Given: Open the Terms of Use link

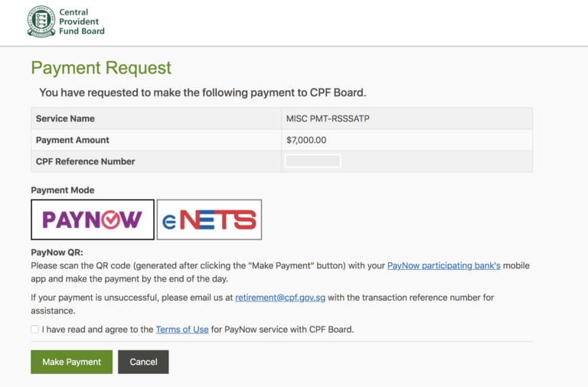Looking at the screenshot, I should coord(182,330).
